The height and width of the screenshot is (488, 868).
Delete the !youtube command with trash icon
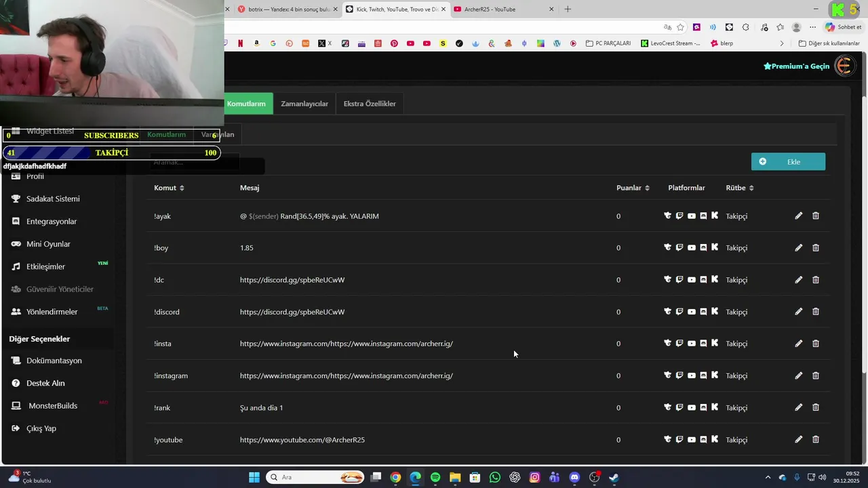point(816,439)
